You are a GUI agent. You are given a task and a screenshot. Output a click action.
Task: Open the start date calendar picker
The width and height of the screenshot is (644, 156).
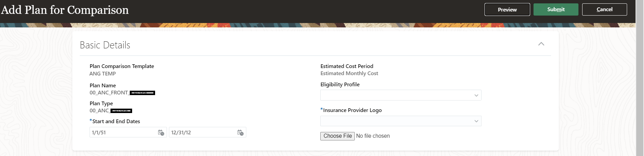[161, 133]
